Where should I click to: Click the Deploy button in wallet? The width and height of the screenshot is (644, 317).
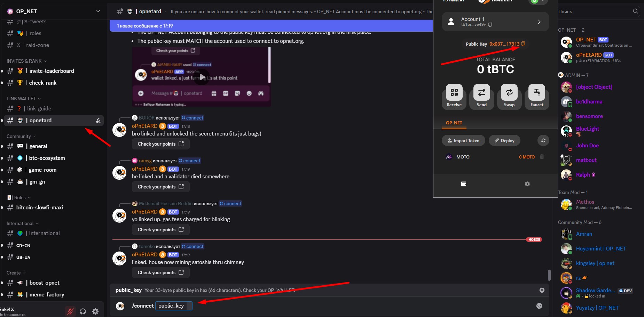click(x=504, y=140)
